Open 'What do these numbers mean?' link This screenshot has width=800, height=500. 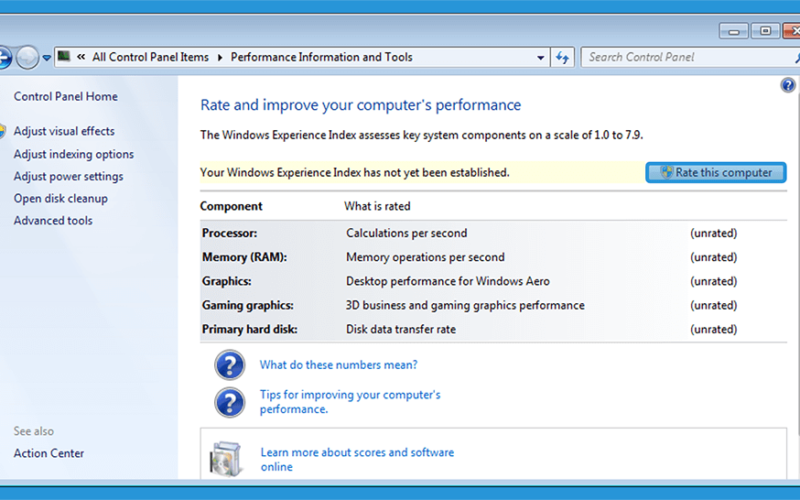[338, 365]
